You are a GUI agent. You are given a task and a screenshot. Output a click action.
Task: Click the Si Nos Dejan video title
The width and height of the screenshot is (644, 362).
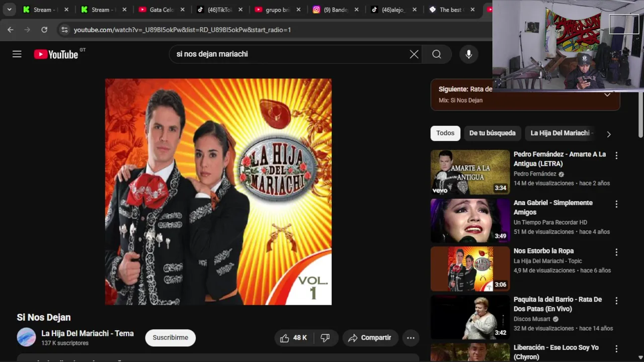44,317
